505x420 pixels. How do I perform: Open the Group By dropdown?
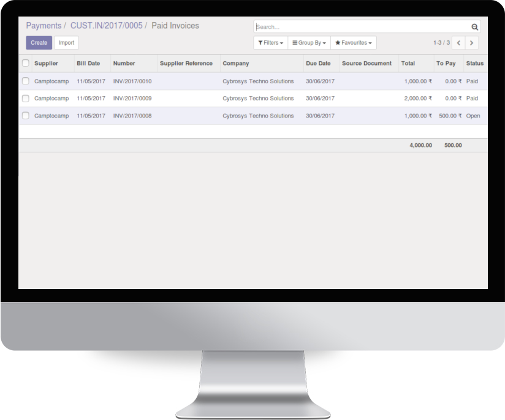pos(309,43)
